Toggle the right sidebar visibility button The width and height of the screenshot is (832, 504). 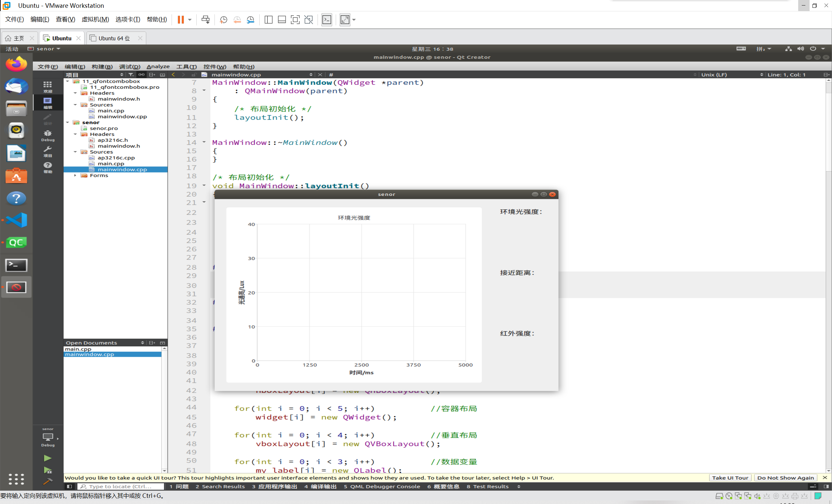pyautogui.click(x=826, y=486)
